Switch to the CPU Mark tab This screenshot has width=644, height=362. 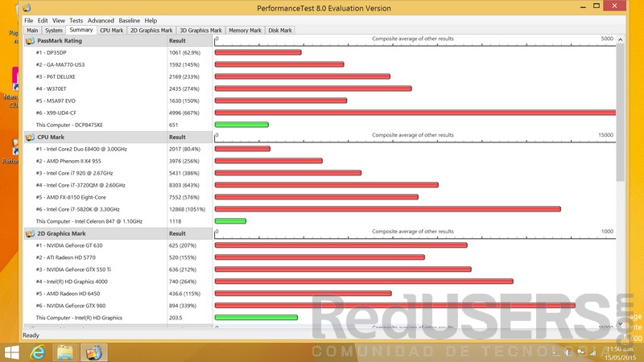112,31
